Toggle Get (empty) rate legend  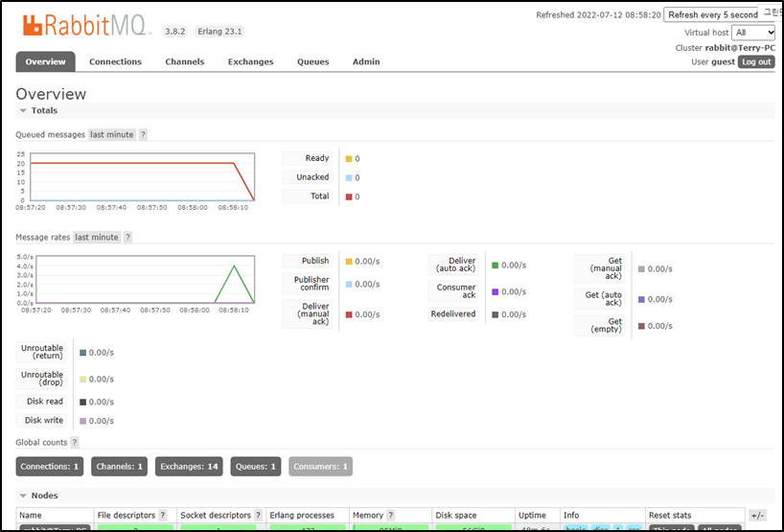click(x=599, y=326)
